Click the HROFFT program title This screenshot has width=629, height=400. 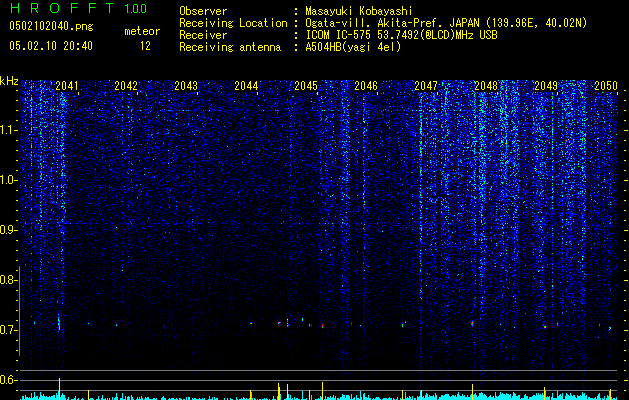[62, 8]
